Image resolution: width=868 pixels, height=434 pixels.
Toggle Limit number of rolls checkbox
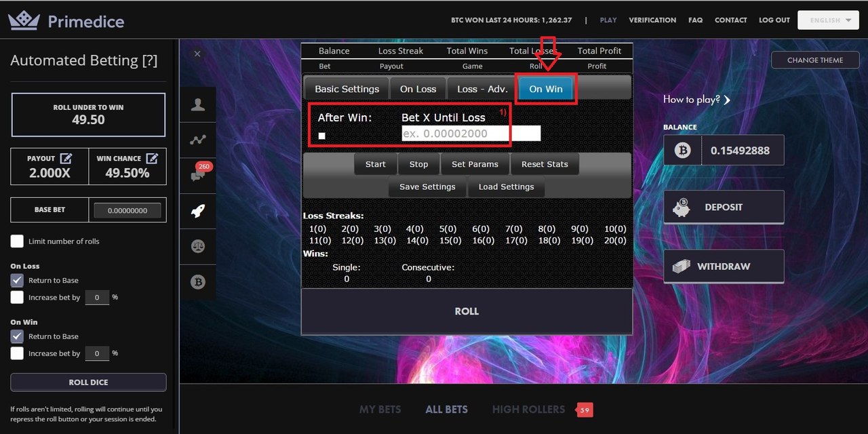[17, 241]
